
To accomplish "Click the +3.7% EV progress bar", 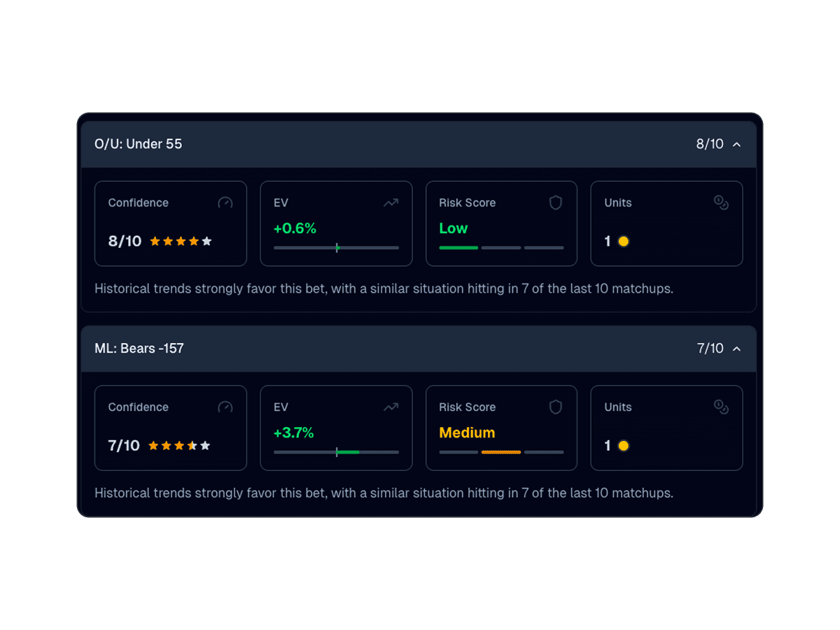I will 336,452.
